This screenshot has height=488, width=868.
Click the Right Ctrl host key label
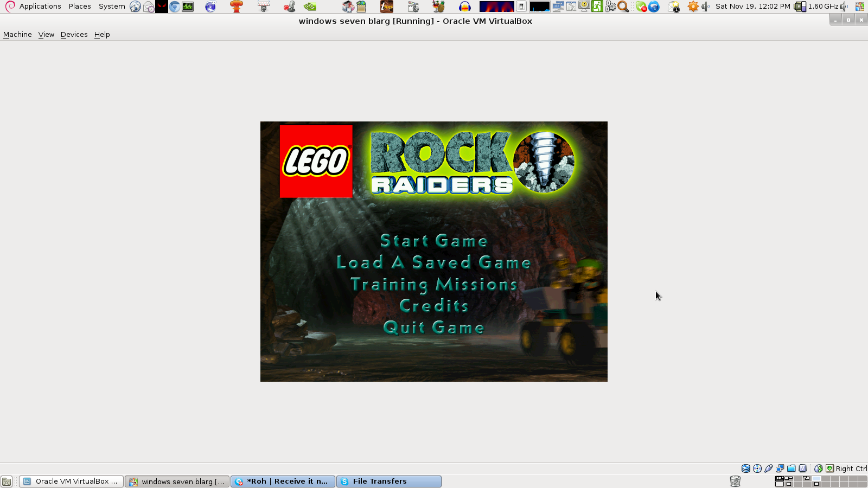(851, 468)
